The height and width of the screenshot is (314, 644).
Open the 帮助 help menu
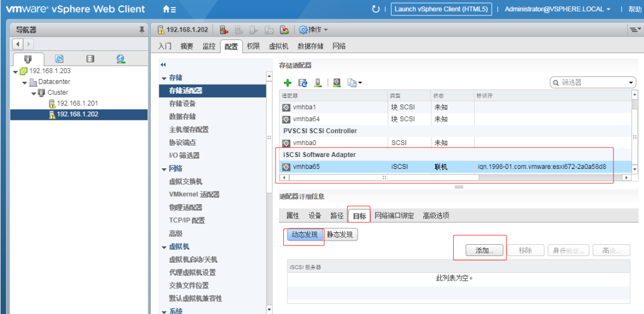(x=634, y=9)
